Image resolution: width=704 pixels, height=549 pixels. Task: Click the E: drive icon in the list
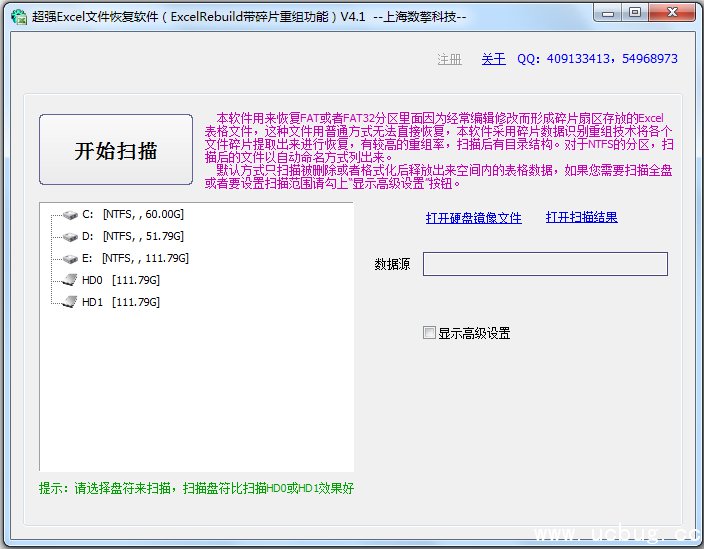(68, 259)
